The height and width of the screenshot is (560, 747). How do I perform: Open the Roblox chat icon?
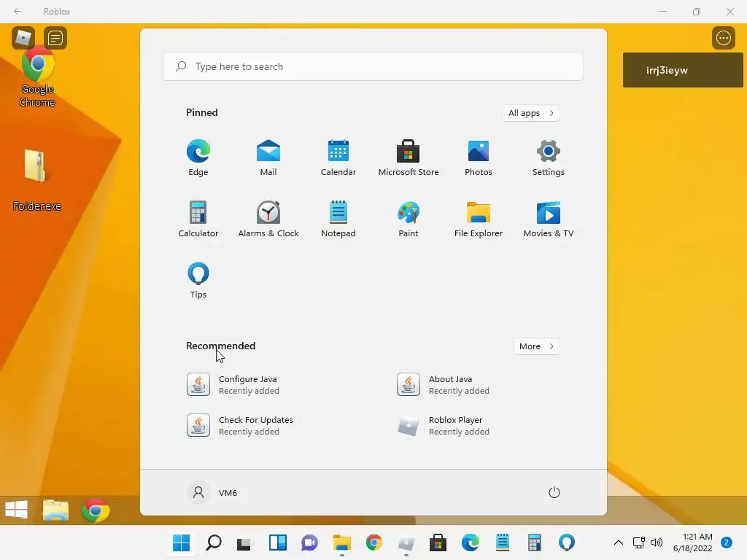[x=55, y=38]
